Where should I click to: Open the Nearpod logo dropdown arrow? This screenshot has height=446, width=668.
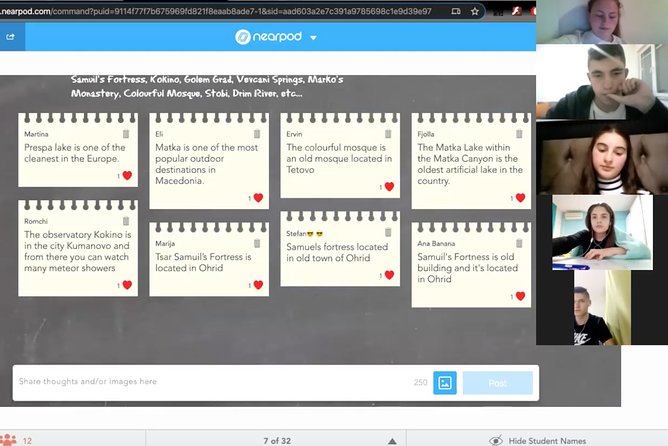[313, 38]
